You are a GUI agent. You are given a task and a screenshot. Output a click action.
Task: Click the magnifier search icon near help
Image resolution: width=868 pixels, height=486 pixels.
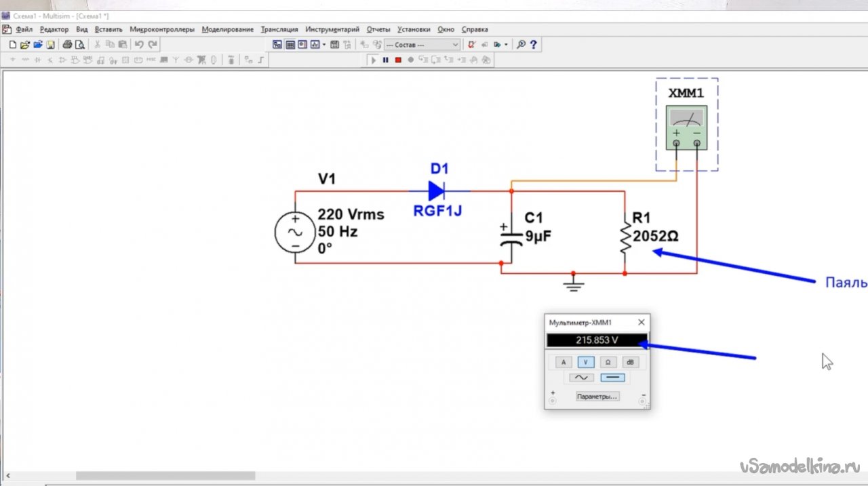click(521, 45)
